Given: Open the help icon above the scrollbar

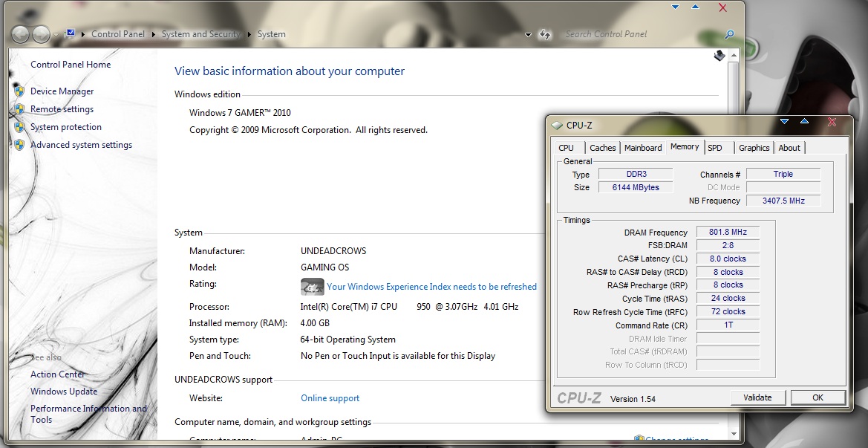Looking at the screenshot, I should pos(719,56).
